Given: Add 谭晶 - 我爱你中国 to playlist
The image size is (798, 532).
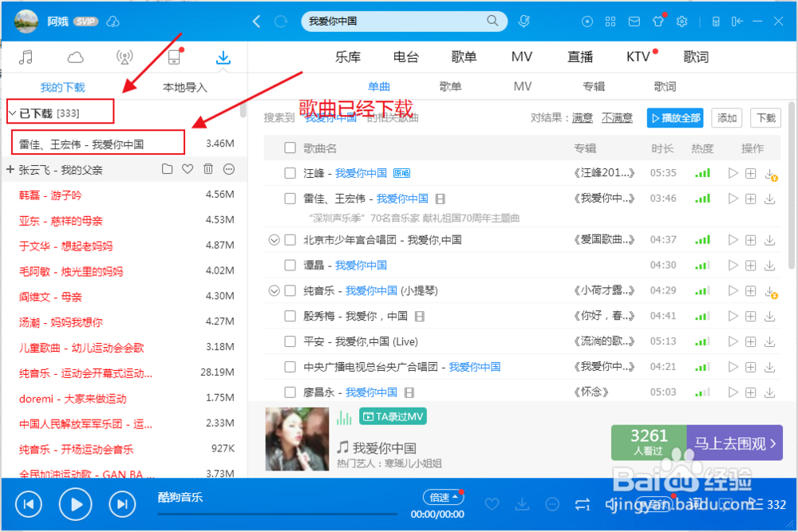Looking at the screenshot, I should 751,265.
